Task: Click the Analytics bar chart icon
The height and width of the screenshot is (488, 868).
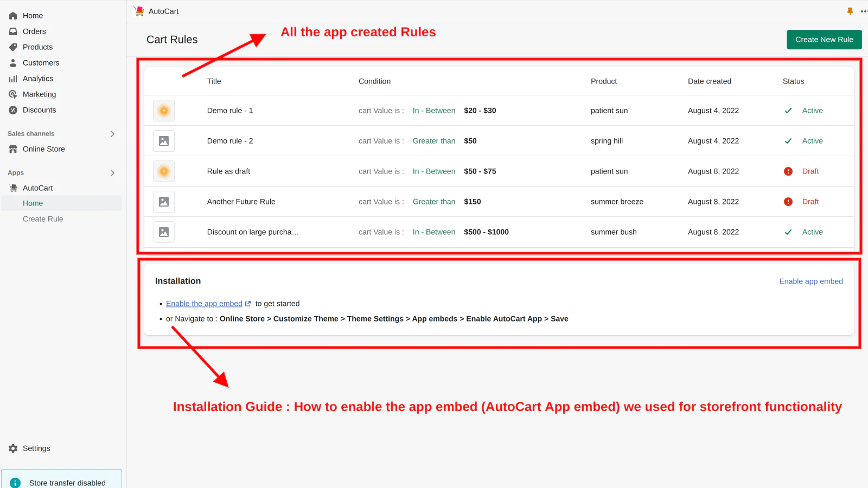Action: (13, 79)
